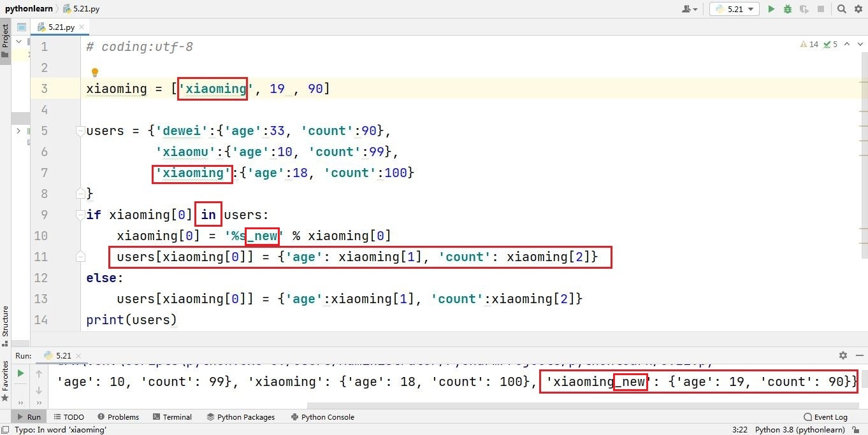Place cursor on print(users) line
This screenshot has height=435, width=868.
(131, 320)
